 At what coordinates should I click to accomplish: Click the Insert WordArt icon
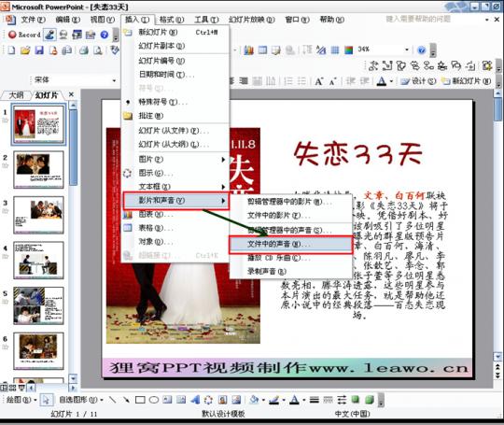[x=195, y=400]
